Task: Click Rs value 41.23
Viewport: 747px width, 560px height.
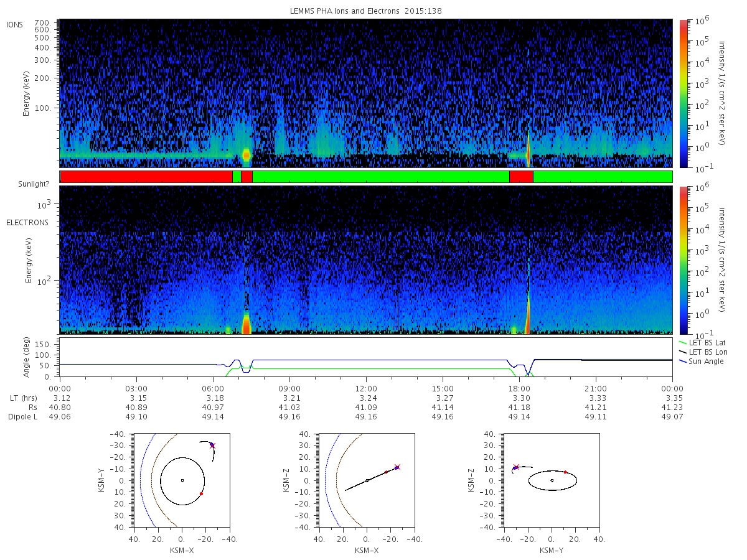Action: pyautogui.click(x=672, y=407)
